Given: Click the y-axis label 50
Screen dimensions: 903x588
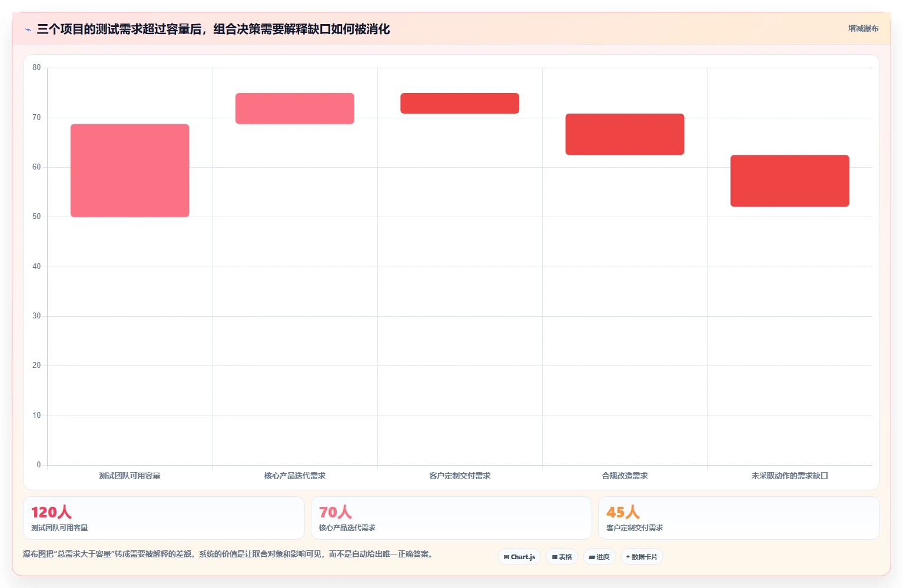Looking at the screenshot, I should click(36, 217).
